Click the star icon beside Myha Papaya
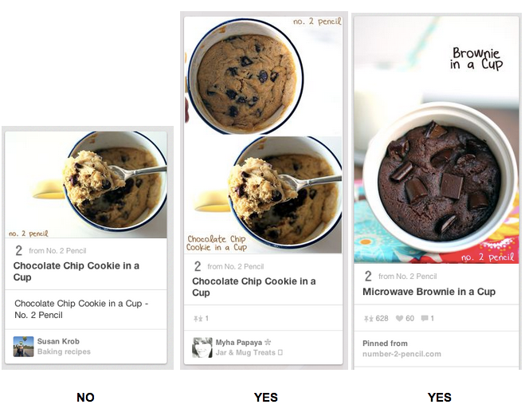The height and width of the screenshot is (420, 525). click(268, 343)
